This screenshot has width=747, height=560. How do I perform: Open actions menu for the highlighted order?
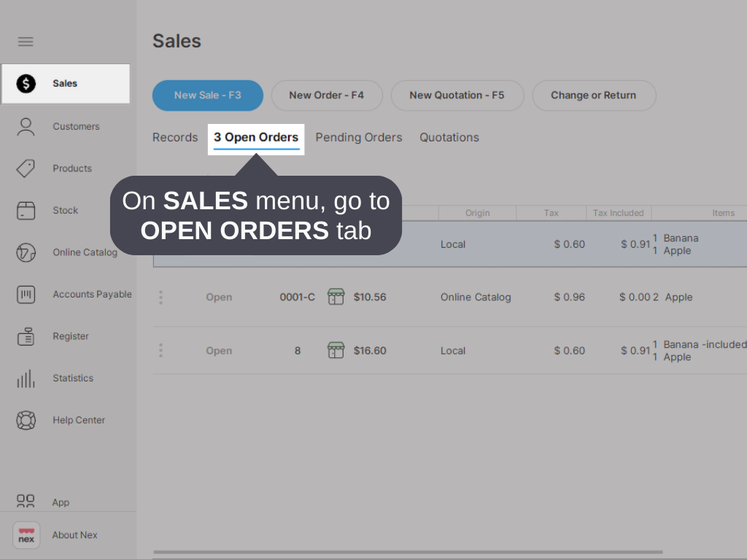(160, 244)
